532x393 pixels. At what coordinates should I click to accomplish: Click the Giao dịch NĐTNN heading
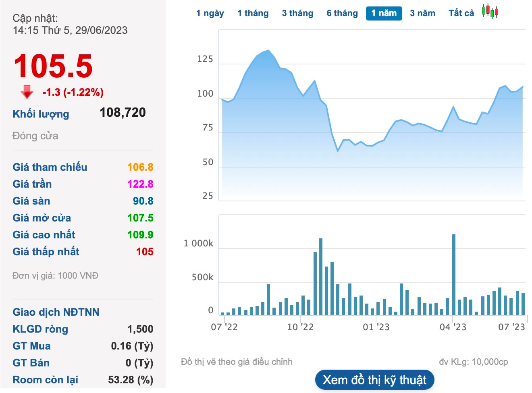(x=56, y=312)
